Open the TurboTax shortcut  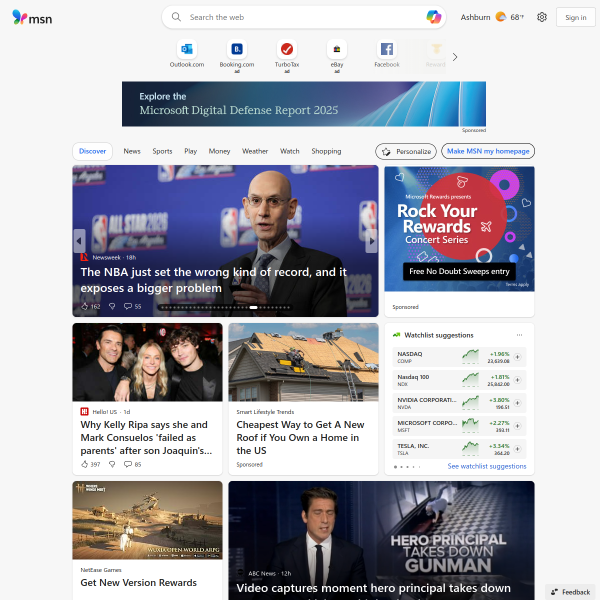(x=287, y=56)
